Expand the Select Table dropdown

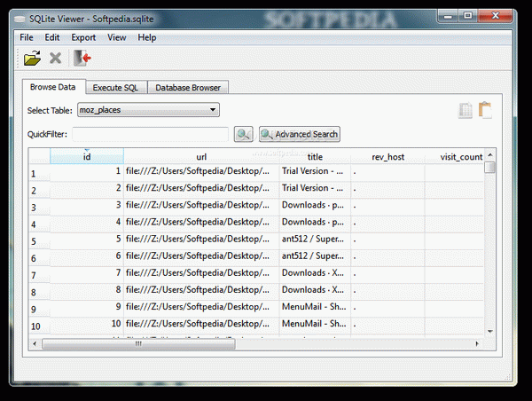pos(148,110)
